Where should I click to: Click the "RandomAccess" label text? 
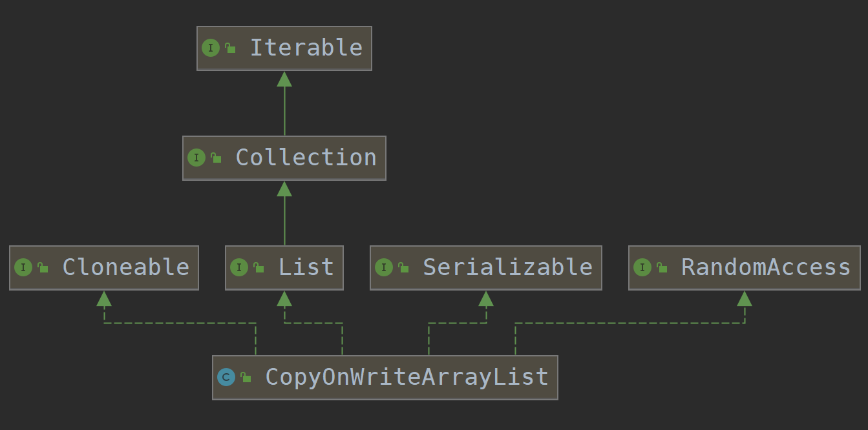[x=767, y=267]
